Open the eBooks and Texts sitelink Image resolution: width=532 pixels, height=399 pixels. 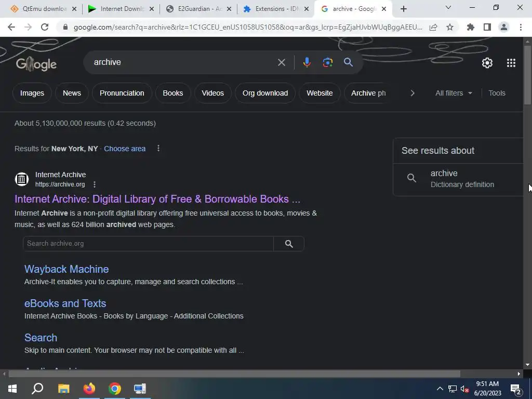(65, 303)
